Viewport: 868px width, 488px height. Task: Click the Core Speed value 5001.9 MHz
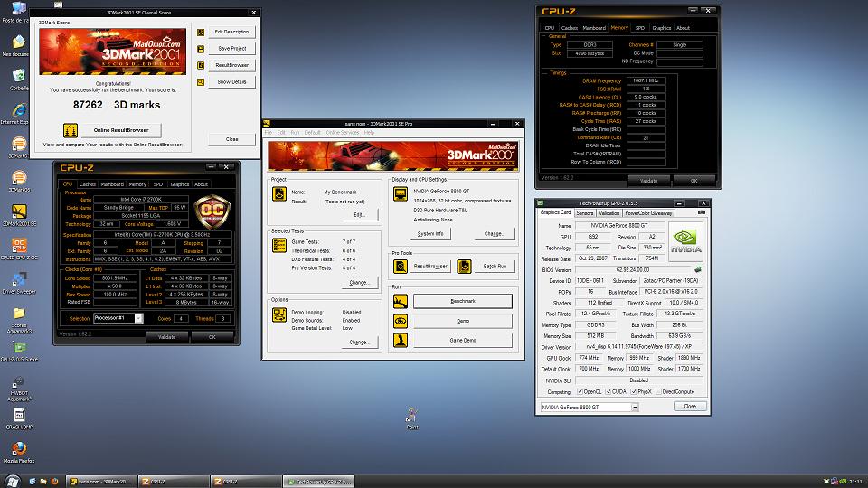pos(115,278)
